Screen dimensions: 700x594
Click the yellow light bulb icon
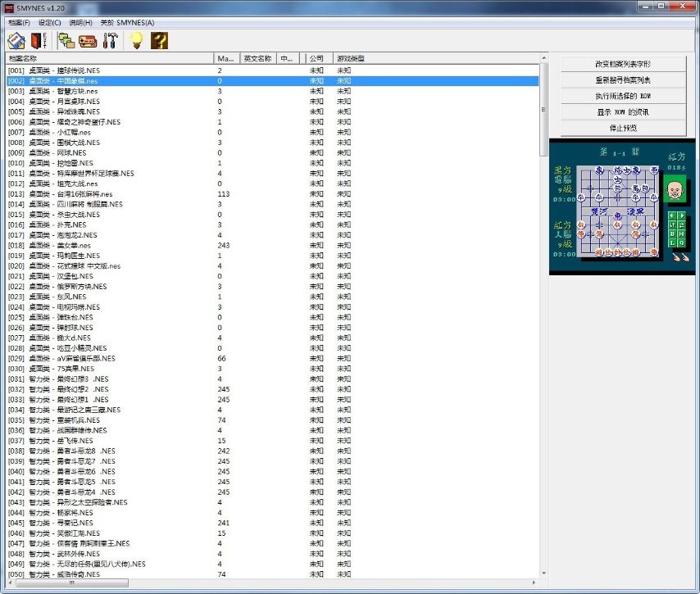tap(137, 41)
